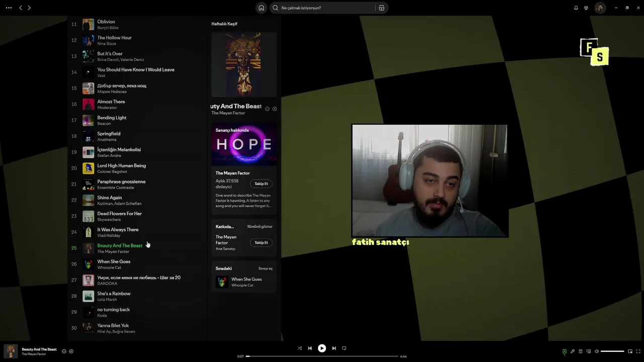This screenshot has width=644, height=362.
Task: Enter full screen mode icon
Action: (638, 351)
